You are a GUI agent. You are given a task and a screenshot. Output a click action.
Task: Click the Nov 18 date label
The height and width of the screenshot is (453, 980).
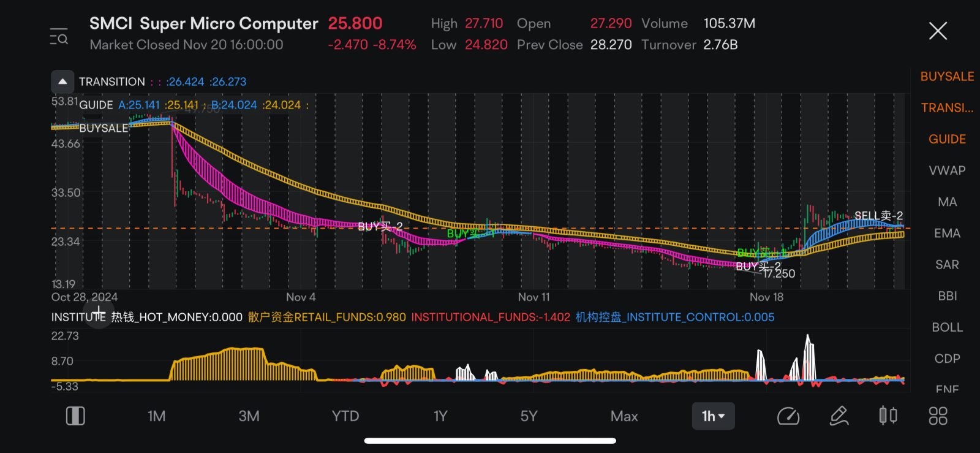point(766,297)
